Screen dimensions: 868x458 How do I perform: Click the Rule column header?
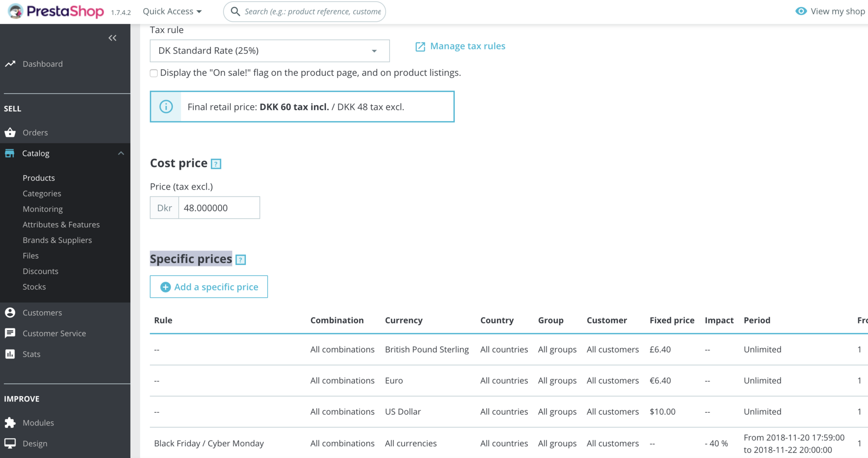pyautogui.click(x=163, y=320)
